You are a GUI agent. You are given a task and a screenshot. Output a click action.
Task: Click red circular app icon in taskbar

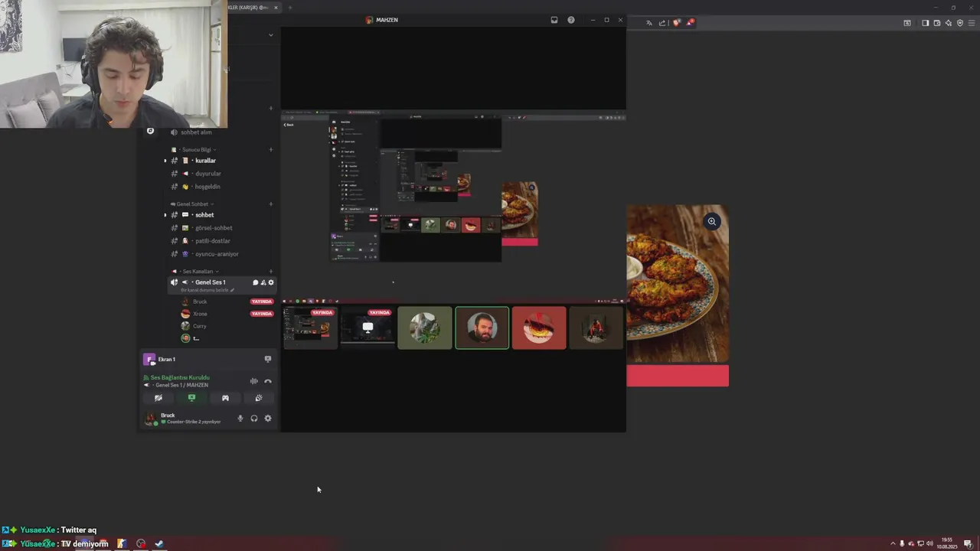click(x=141, y=544)
